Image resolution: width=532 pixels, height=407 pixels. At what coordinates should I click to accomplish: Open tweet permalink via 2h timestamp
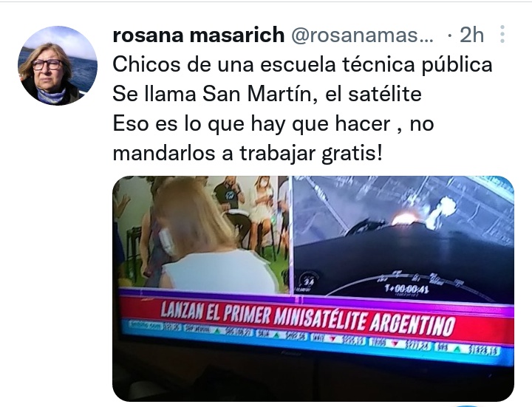pos(471,35)
